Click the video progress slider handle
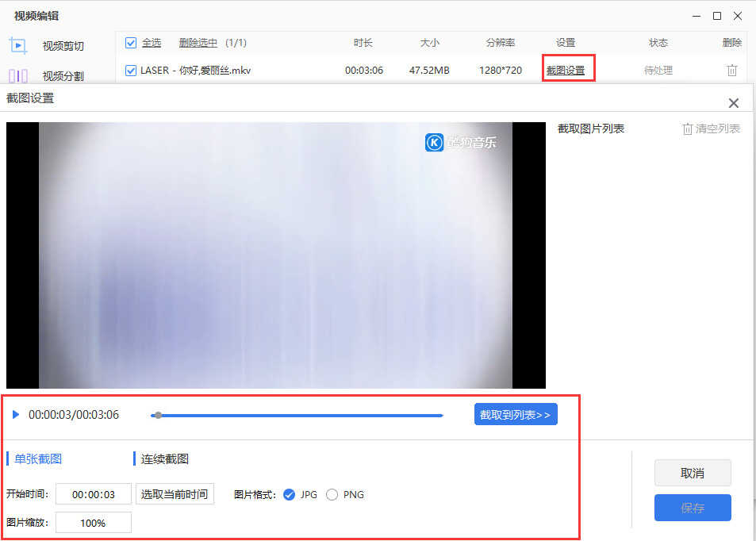756x541 pixels. coord(159,415)
